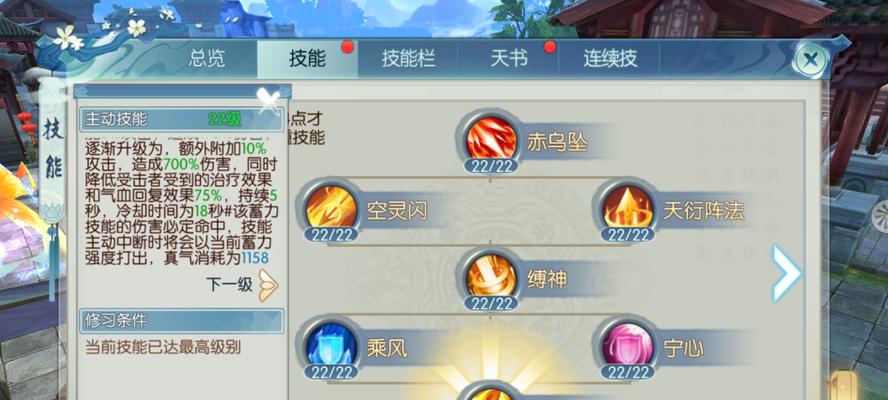Open the 技能栏 tab

point(408,59)
